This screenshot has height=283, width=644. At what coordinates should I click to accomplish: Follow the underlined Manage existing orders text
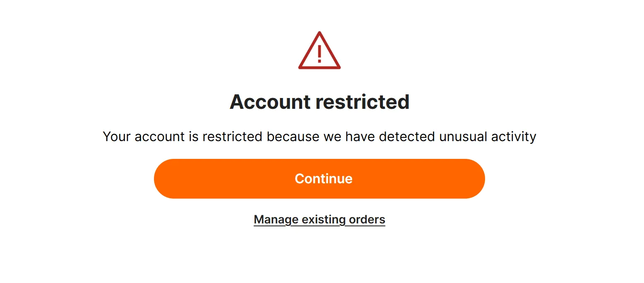coord(320,219)
